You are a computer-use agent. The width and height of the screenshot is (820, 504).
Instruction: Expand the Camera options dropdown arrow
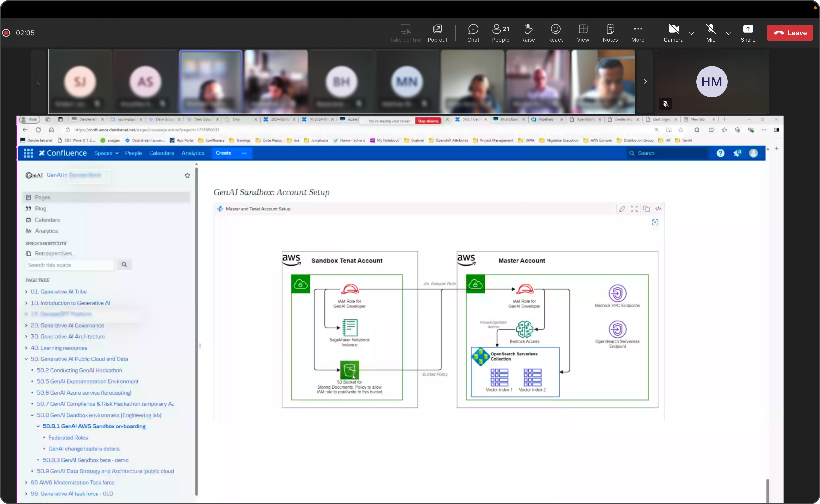pyautogui.click(x=691, y=33)
